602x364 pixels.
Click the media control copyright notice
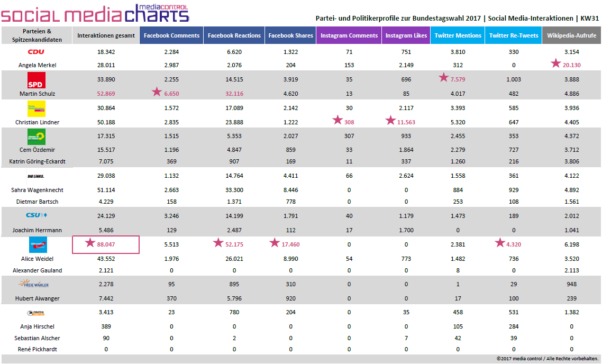click(x=548, y=359)
